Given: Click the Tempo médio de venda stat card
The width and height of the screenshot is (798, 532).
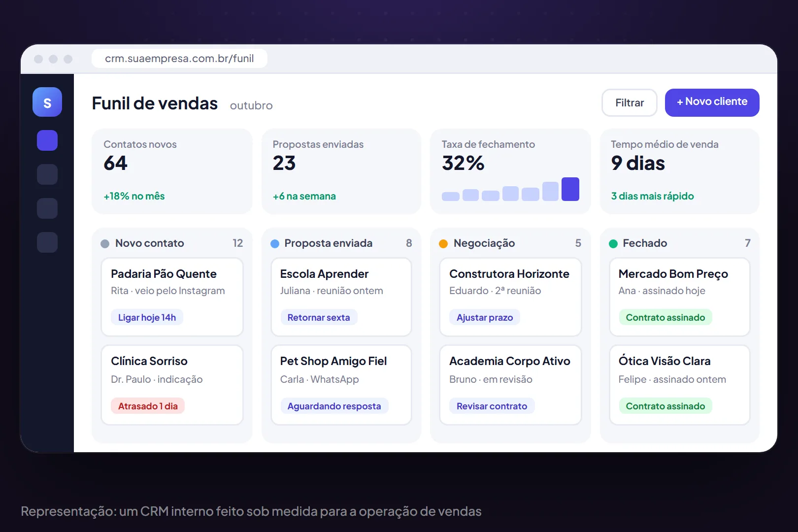Looking at the screenshot, I should [680, 171].
